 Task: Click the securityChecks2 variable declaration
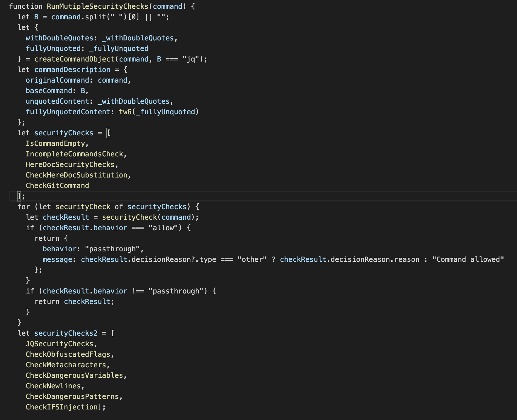pos(66,333)
